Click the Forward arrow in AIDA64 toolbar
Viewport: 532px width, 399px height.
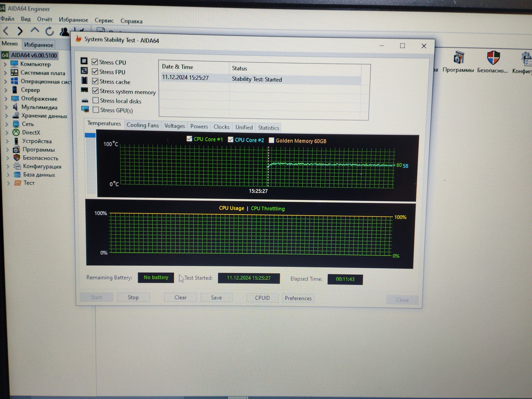click(20, 31)
